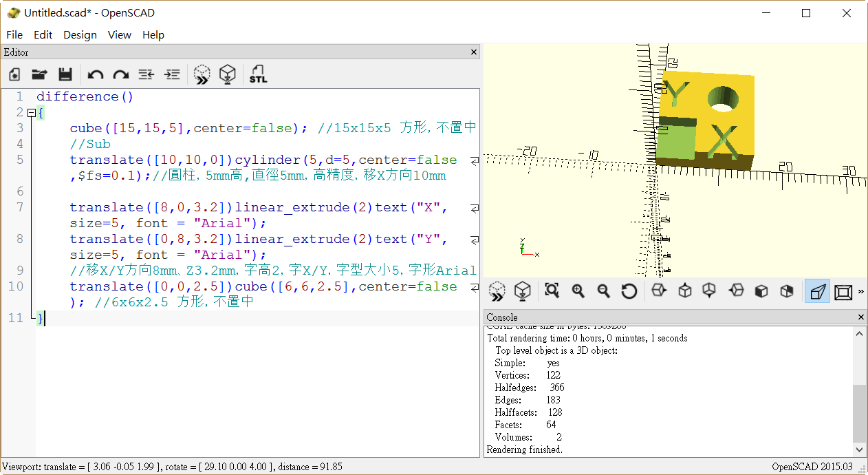Click the comment text on line 9
Image resolution: width=868 pixels, height=475 pixels.
(273, 271)
